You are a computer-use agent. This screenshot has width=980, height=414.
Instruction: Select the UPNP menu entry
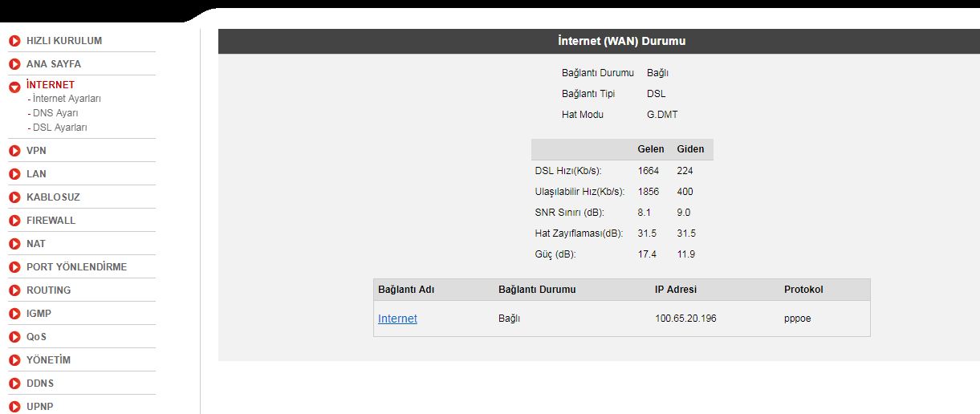[x=40, y=406]
